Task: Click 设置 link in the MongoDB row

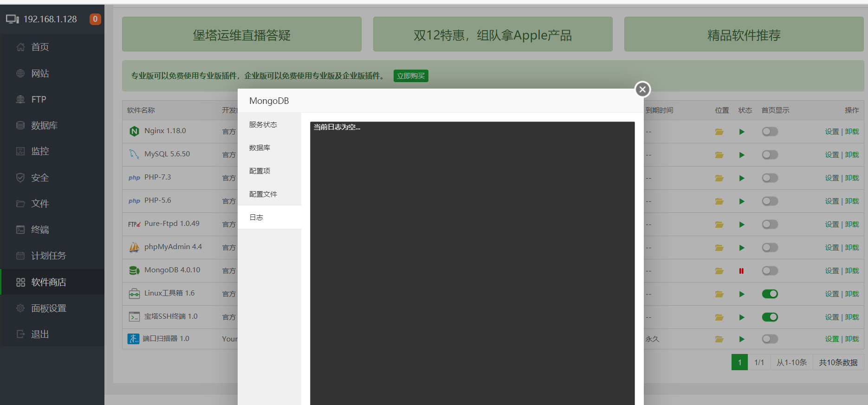Action: 832,271
